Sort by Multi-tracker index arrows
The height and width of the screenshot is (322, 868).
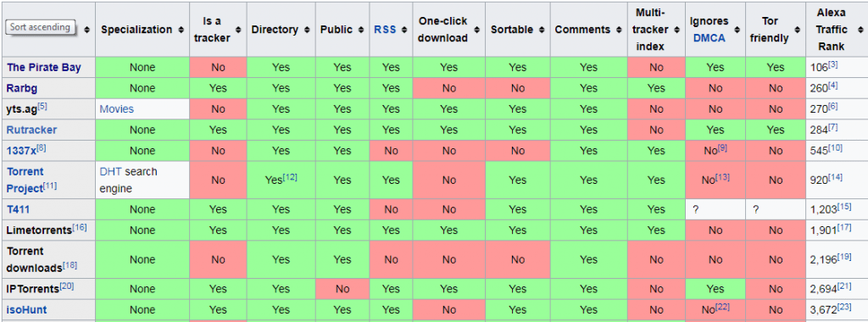[x=677, y=30]
